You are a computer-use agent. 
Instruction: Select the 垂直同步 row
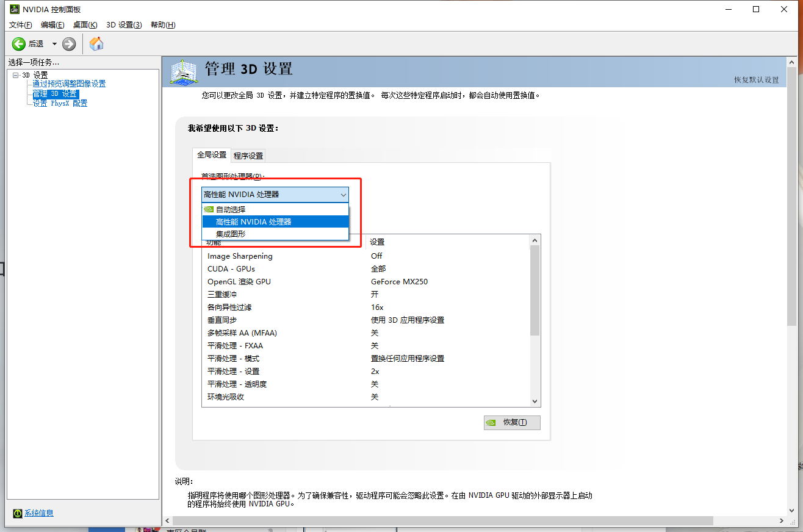(365, 320)
